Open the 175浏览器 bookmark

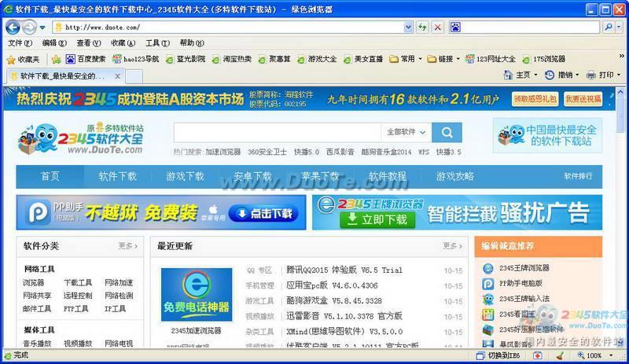coord(543,59)
